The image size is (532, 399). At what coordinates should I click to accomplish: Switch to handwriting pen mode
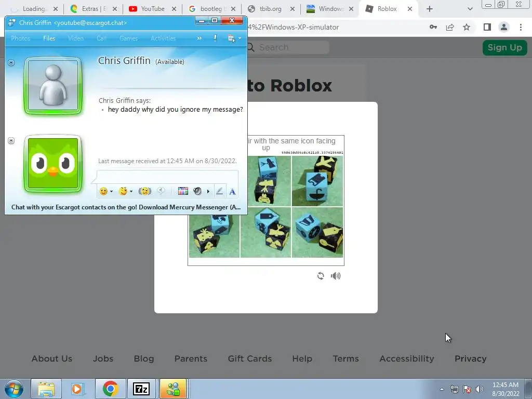pyautogui.click(x=220, y=191)
